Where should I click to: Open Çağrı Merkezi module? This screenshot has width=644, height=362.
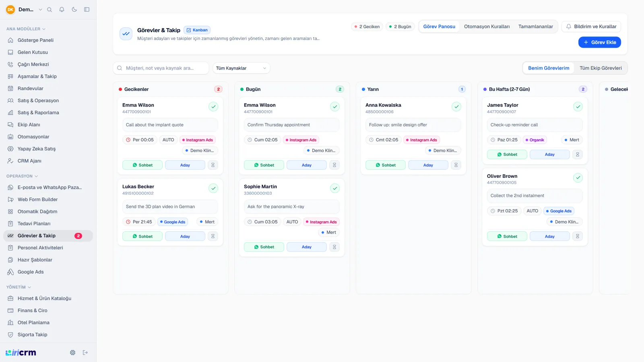coord(48,64)
